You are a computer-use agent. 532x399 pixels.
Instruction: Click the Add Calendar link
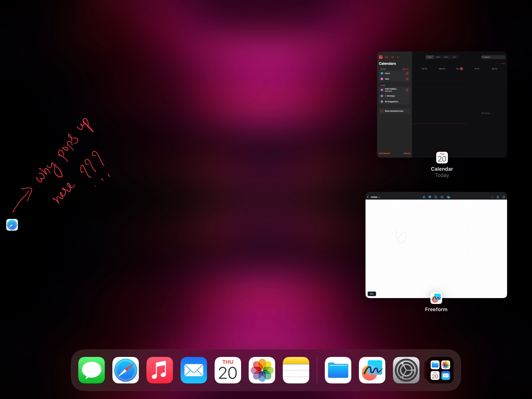[x=384, y=154]
